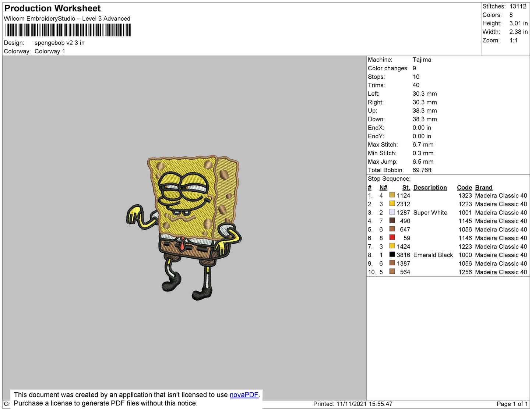Click the N# column header
The width and height of the screenshot is (532, 411).
pos(383,187)
